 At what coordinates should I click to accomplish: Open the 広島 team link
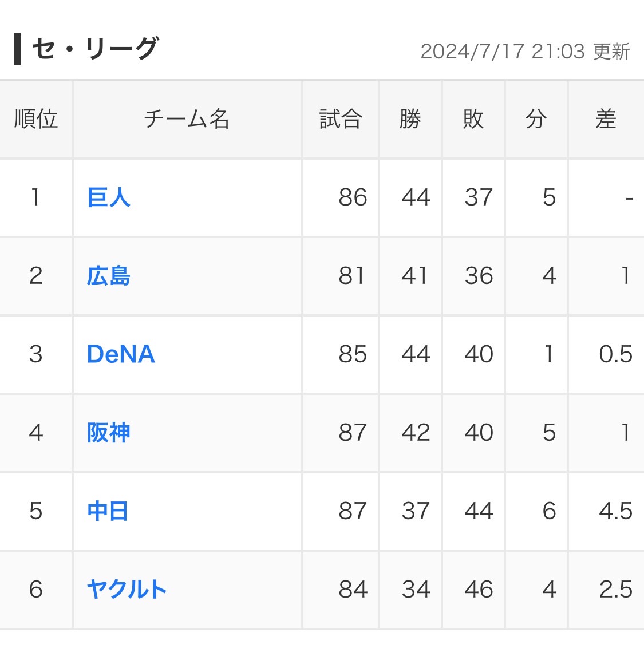109,276
